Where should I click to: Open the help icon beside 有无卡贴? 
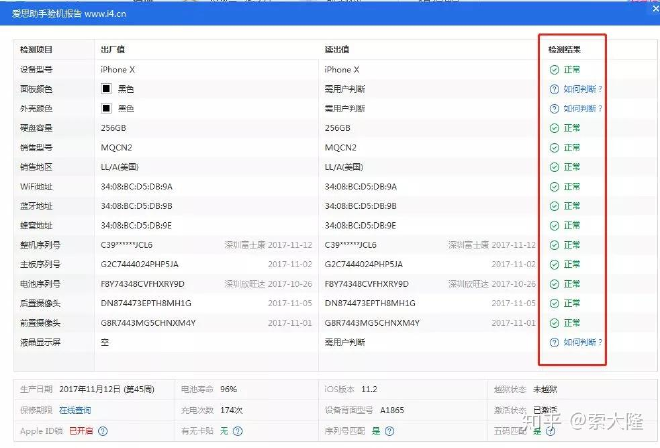(x=238, y=431)
